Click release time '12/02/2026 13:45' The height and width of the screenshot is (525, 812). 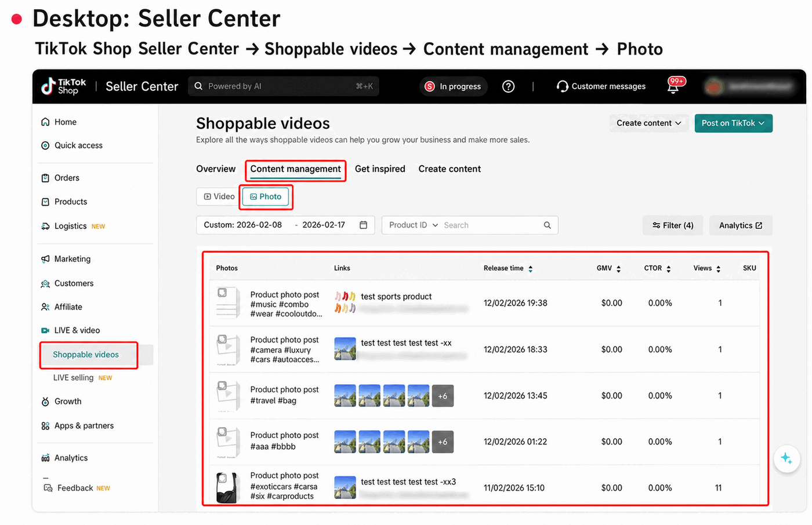(x=516, y=396)
